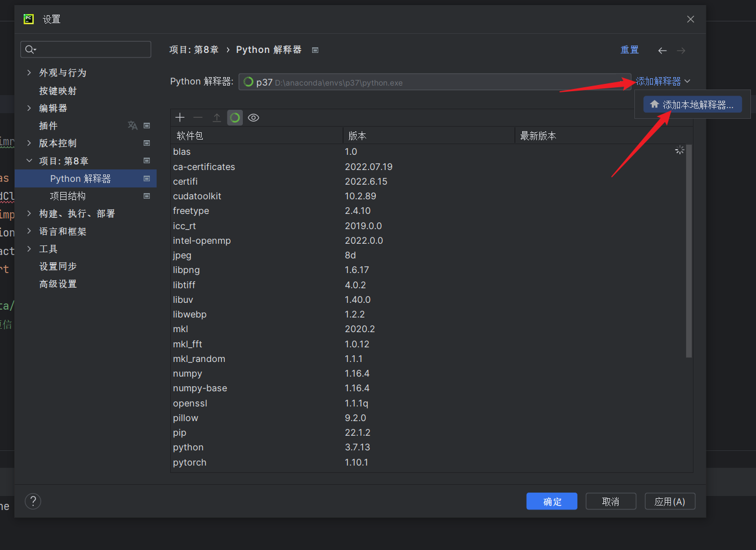Toggle the Conda package manager icon
Screen dimensions: 756x550
tap(235, 118)
